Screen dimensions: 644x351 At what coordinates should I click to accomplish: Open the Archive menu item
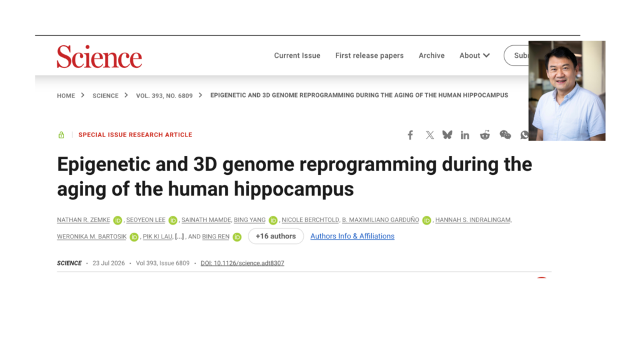[x=431, y=55]
